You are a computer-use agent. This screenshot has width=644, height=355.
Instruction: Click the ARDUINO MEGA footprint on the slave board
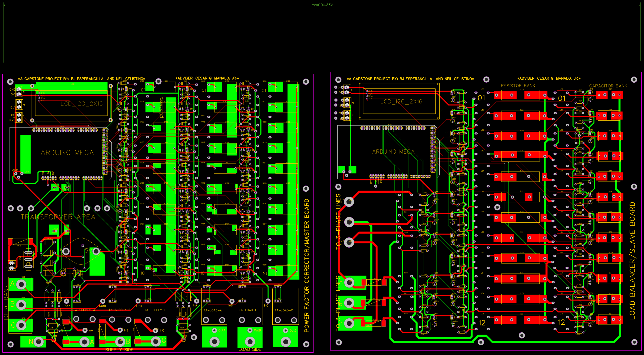(x=394, y=152)
